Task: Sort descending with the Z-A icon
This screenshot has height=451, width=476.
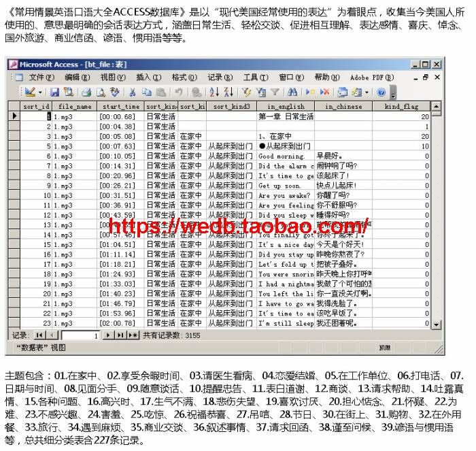Action: click(228, 92)
